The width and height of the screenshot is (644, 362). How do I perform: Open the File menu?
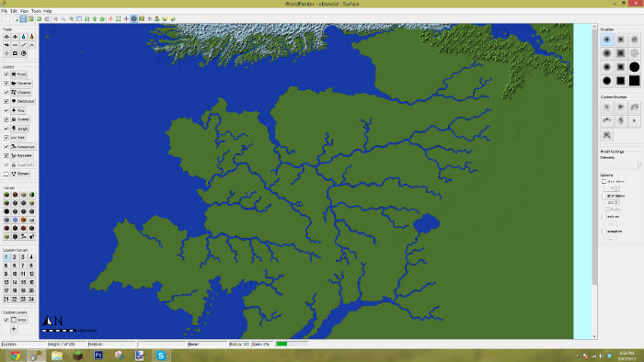pos(4,11)
